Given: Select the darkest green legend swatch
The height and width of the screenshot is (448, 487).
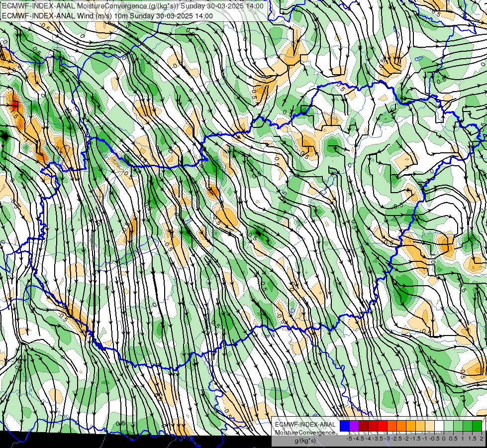Looking at the screenshot, I should tap(477, 426).
